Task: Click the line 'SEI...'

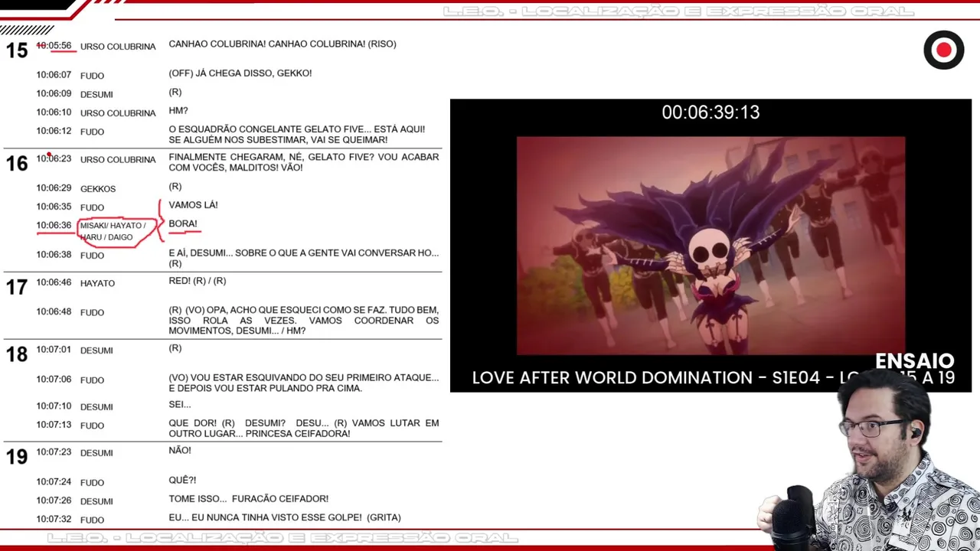Action: [x=180, y=405]
